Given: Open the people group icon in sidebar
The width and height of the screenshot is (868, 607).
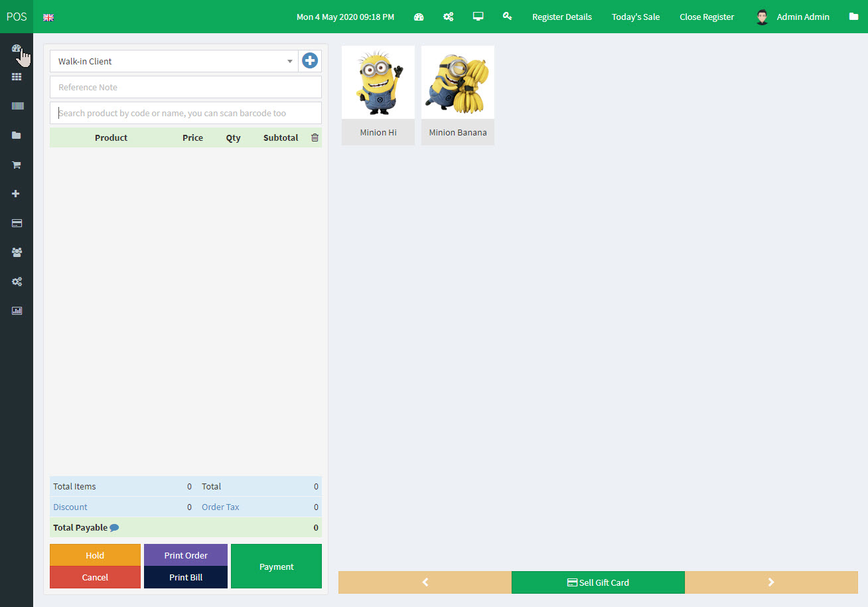Looking at the screenshot, I should pyautogui.click(x=17, y=252).
